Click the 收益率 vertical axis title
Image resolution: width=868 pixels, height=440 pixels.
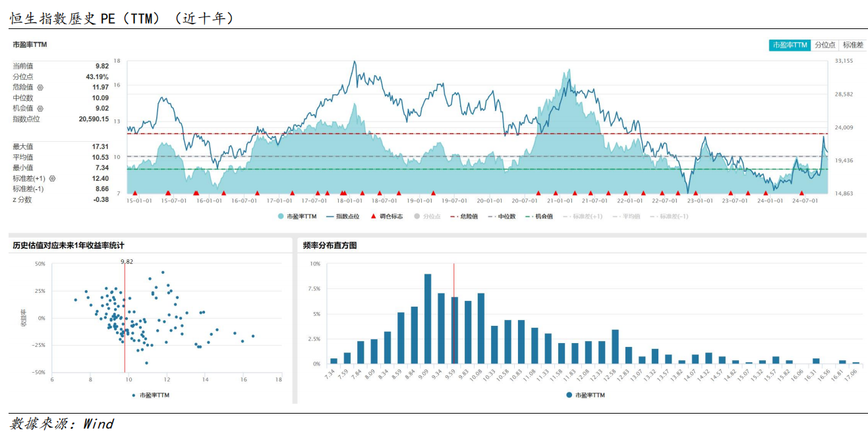tap(24, 318)
